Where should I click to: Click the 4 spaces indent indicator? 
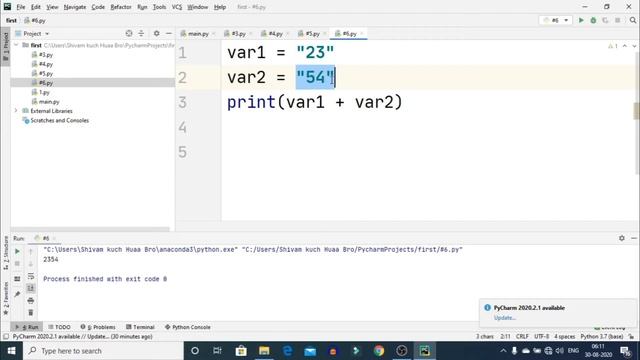[x=564, y=337]
